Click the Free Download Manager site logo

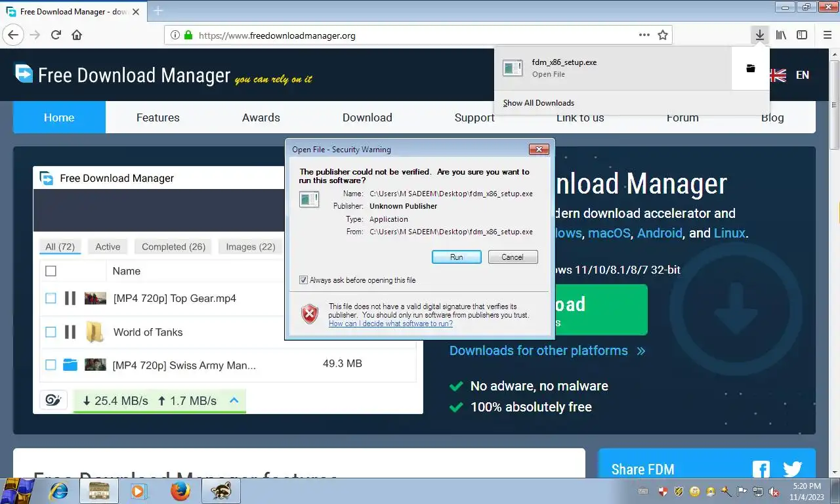(x=123, y=75)
